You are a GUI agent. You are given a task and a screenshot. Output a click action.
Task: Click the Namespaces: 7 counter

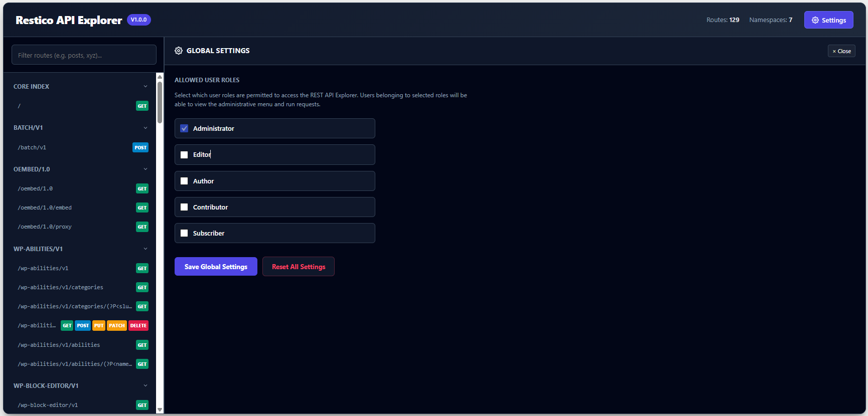(771, 20)
